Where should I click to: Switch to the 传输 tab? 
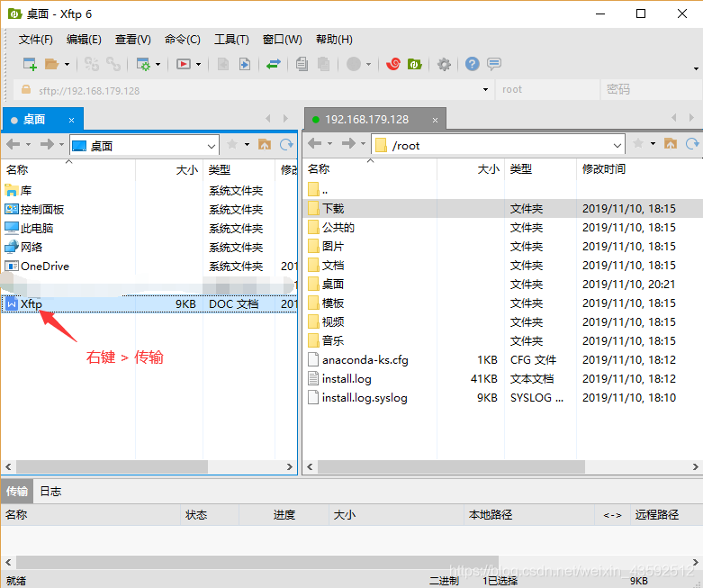(17, 492)
